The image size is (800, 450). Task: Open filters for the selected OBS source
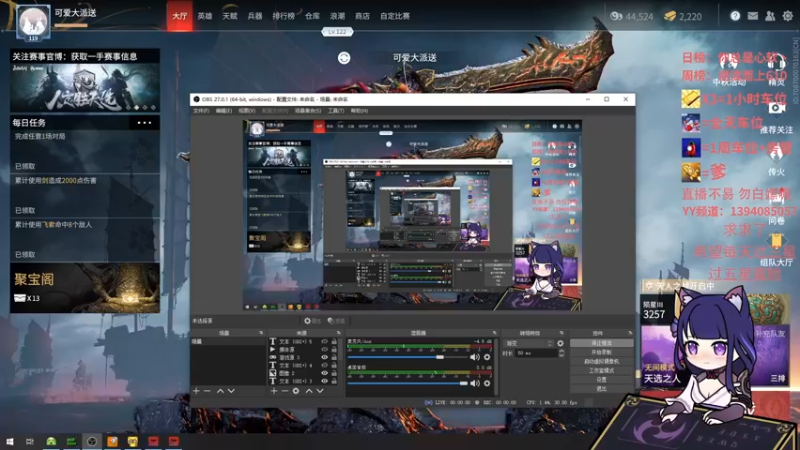point(336,321)
